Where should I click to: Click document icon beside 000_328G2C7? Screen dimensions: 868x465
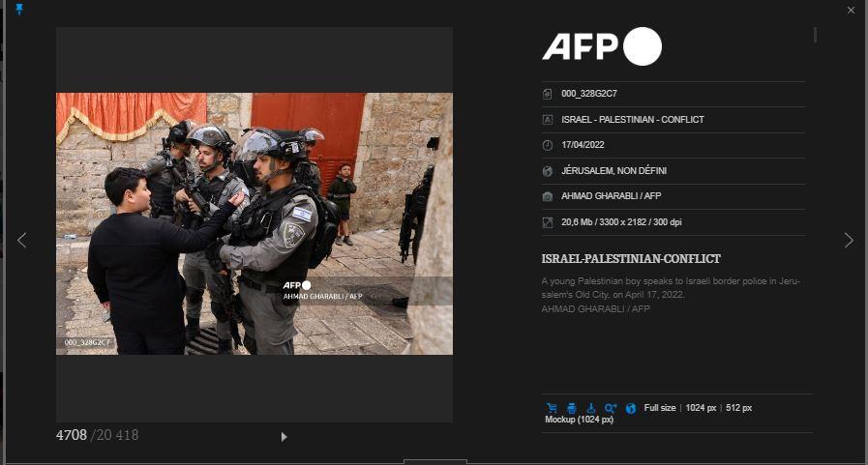point(548,94)
